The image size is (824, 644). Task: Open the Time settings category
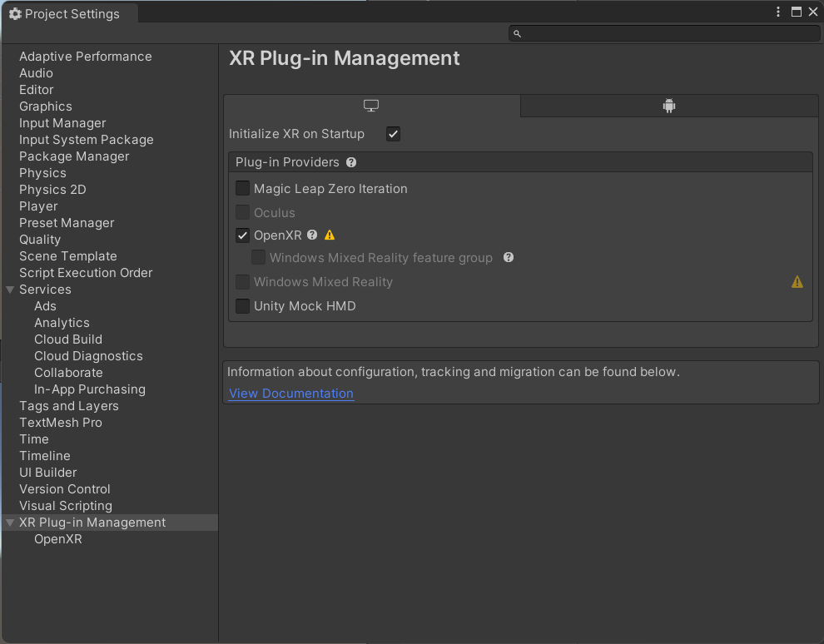point(33,439)
